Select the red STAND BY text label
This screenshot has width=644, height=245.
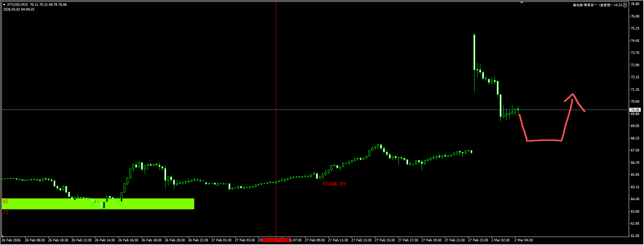(x=334, y=184)
